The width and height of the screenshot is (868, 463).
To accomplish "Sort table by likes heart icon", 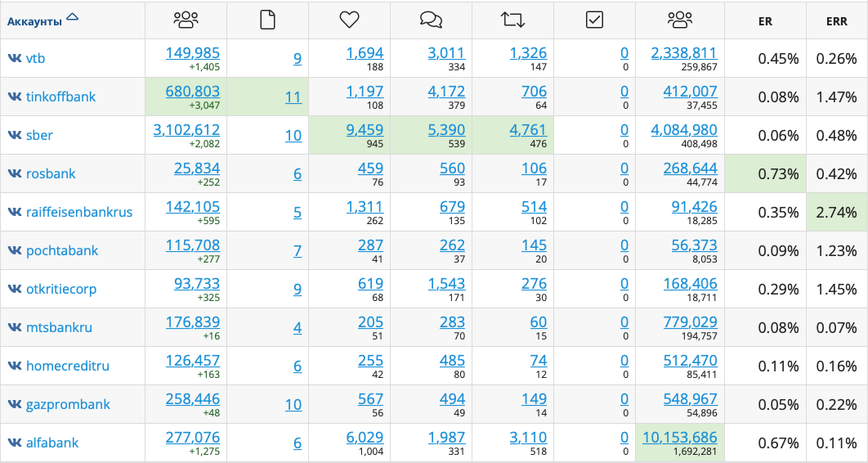I will 349,20.
